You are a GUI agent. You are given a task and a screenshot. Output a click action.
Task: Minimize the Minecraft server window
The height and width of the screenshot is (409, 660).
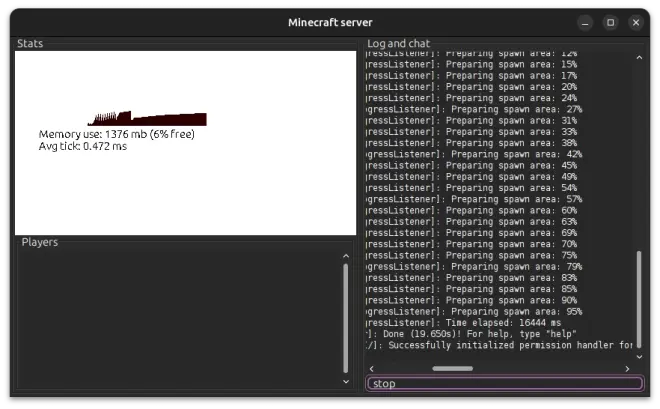(585, 23)
